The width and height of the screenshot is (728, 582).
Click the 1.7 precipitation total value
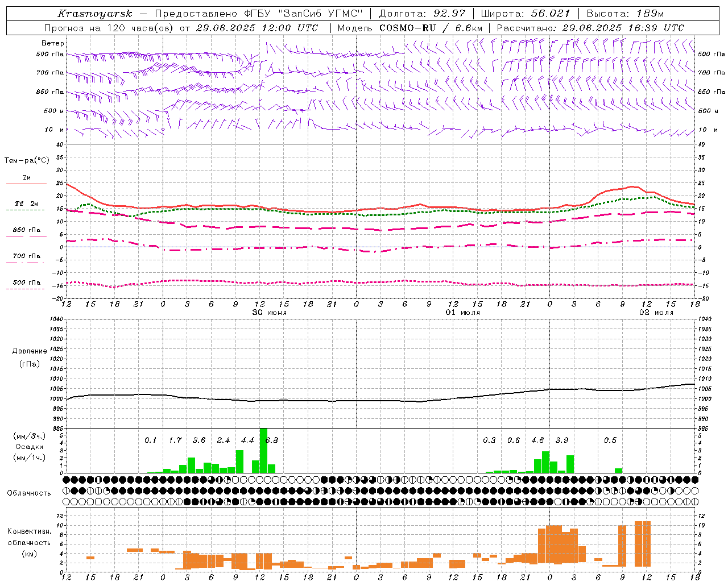pyautogui.click(x=175, y=440)
